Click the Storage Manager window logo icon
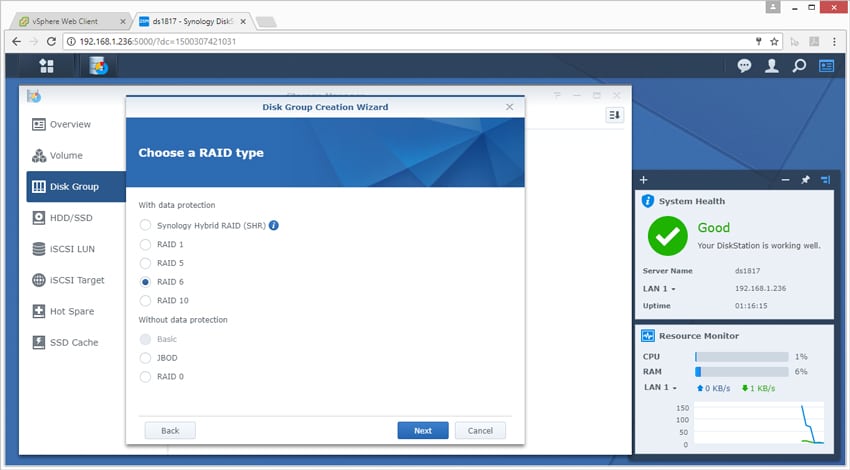The width and height of the screenshot is (850, 470). 34,96
